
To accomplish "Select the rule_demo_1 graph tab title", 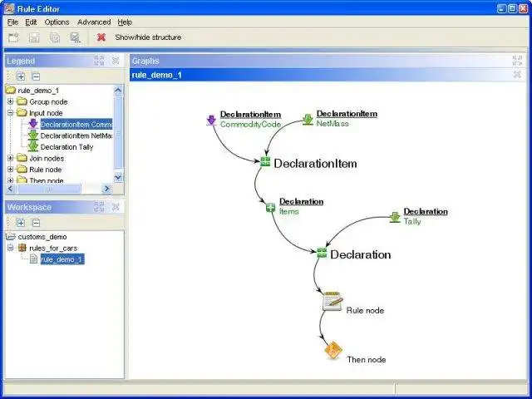I will click(157, 75).
